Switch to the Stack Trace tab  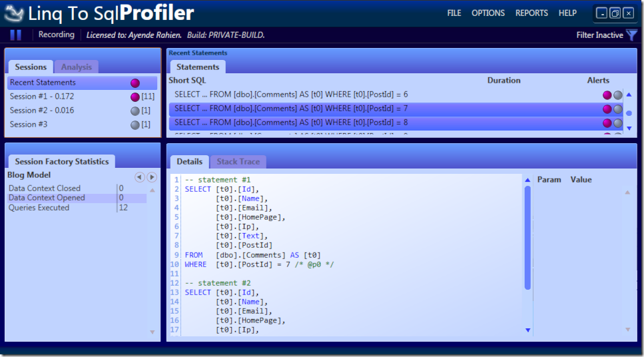[238, 161]
